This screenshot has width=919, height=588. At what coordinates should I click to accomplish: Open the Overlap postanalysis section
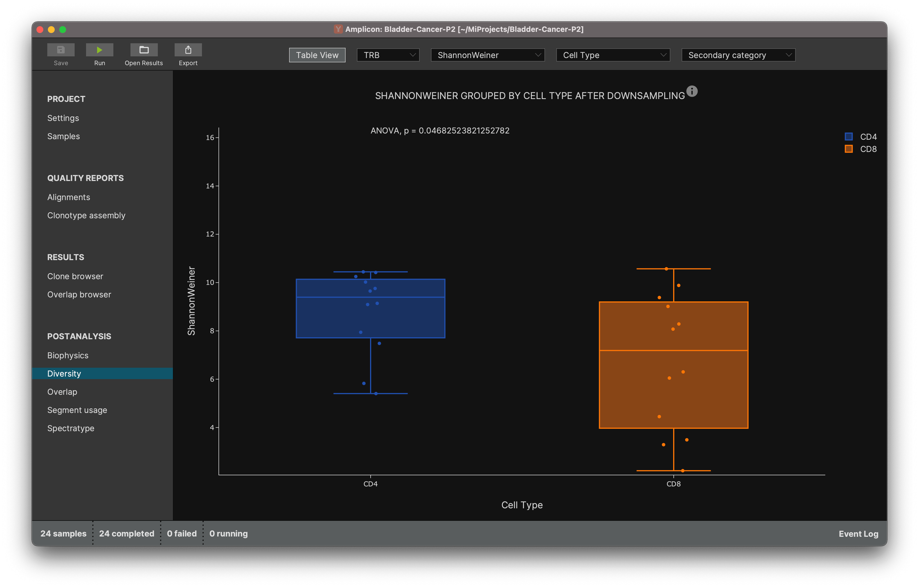[x=62, y=392]
